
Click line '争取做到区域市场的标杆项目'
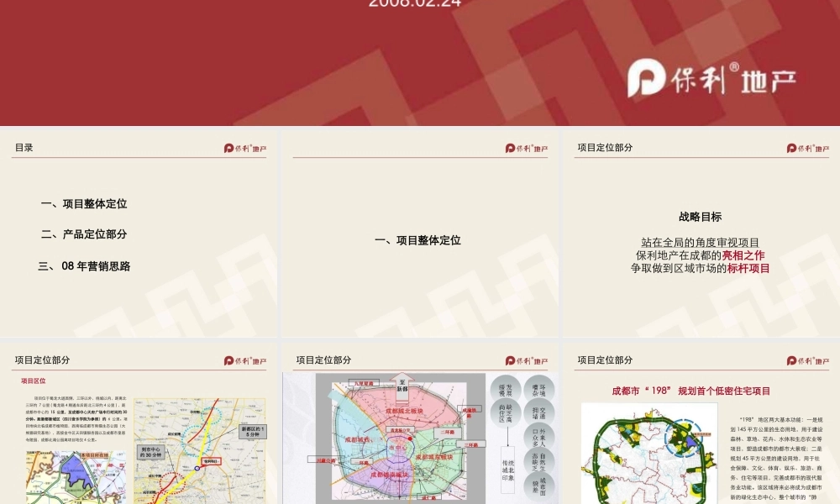coord(701,268)
